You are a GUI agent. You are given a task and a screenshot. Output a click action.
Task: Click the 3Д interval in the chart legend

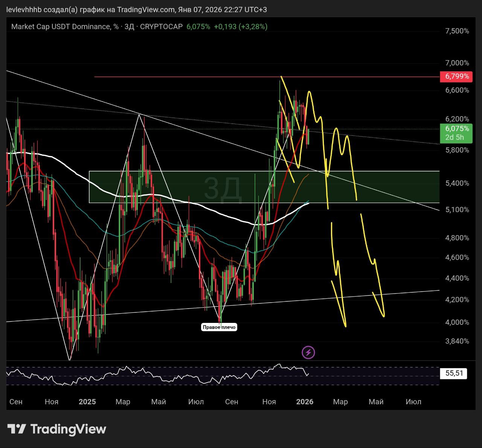[129, 27]
